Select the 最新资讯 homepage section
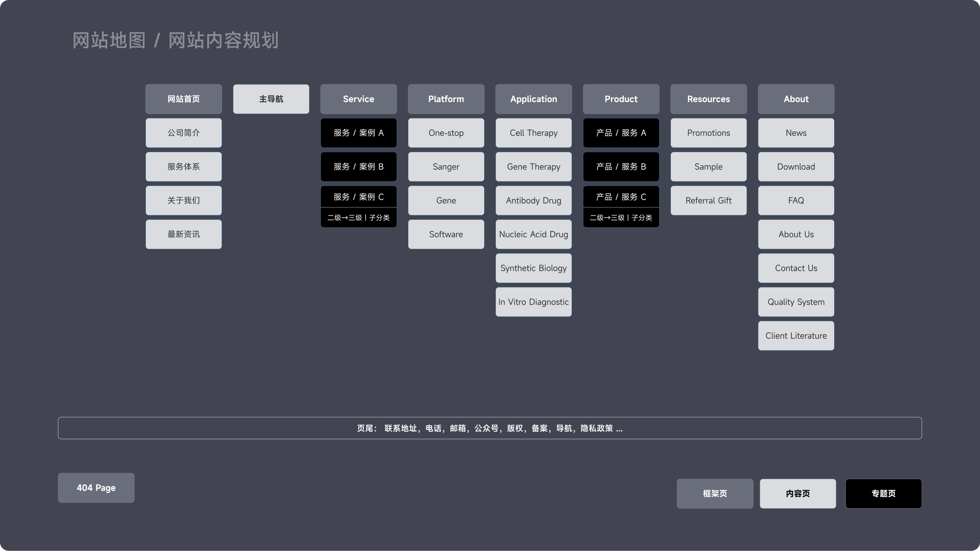The width and height of the screenshot is (980, 551). [184, 234]
